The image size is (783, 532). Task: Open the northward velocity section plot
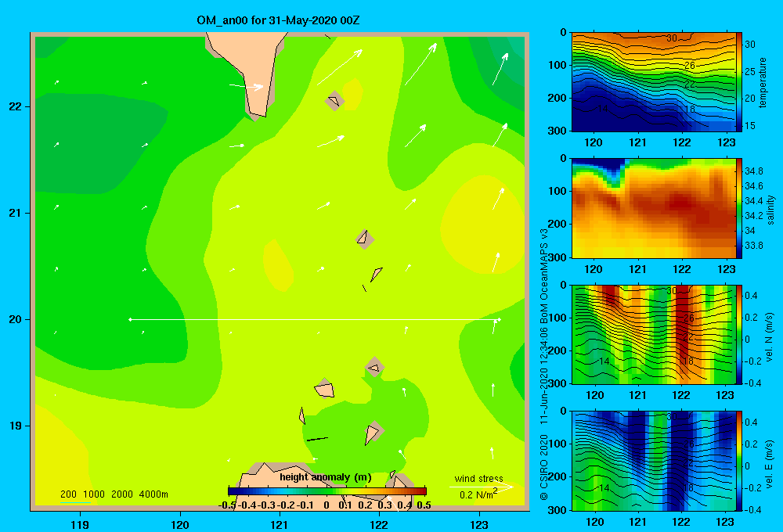tap(654, 335)
